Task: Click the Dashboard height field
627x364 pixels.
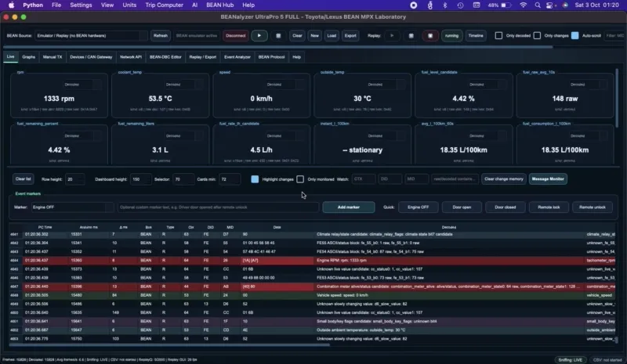Action: coord(141,179)
